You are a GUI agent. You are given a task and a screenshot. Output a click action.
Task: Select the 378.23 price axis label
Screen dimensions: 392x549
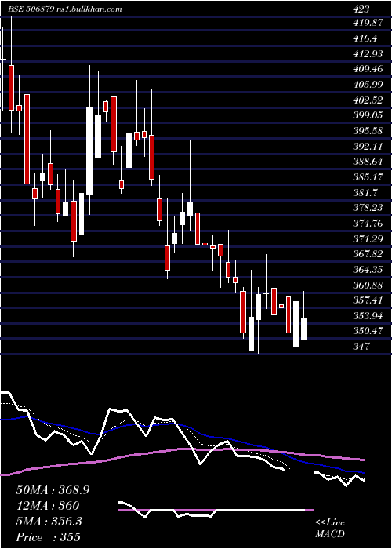coord(368,208)
